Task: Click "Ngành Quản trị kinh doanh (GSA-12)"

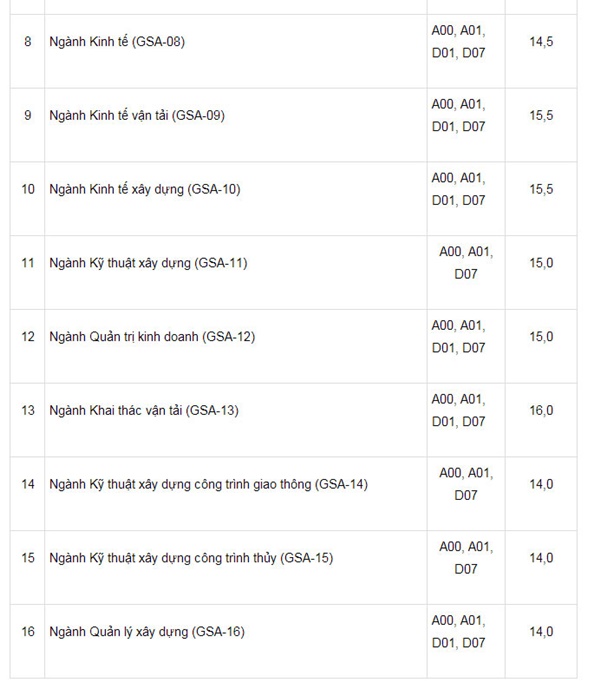Action: tap(152, 337)
